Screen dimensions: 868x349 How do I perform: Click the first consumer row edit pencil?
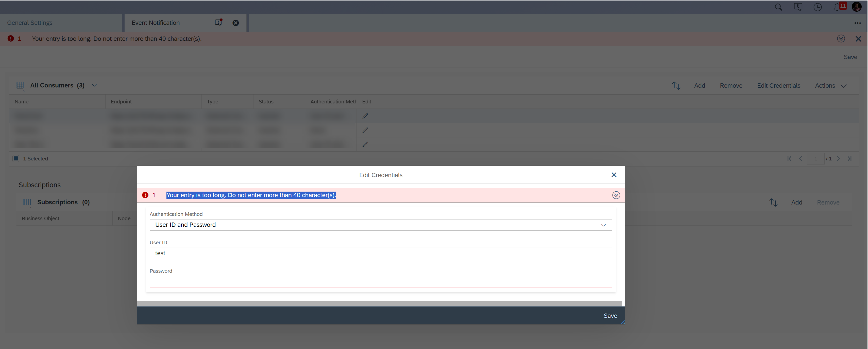click(x=365, y=116)
